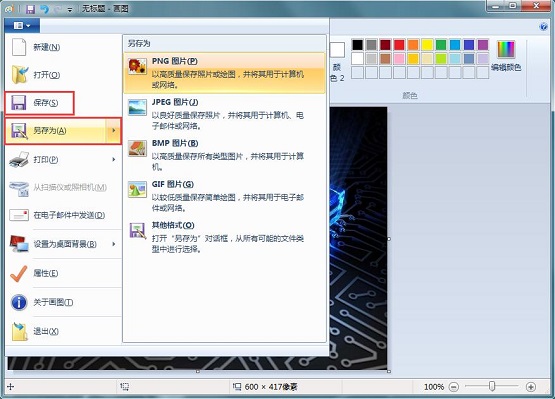This screenshot has height=399, width=555.
Task: Click the Edit colors rainbow icon
Action: pyautogui.click(x=506, y=49)
